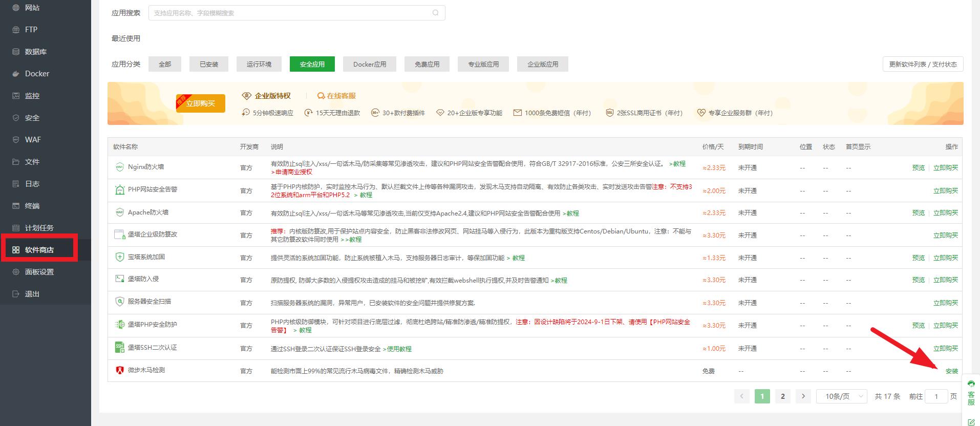Screen dimensions: 980x426
Task: Click 立即购买 for PHP网站安全告警
Action: coord(945,191)
